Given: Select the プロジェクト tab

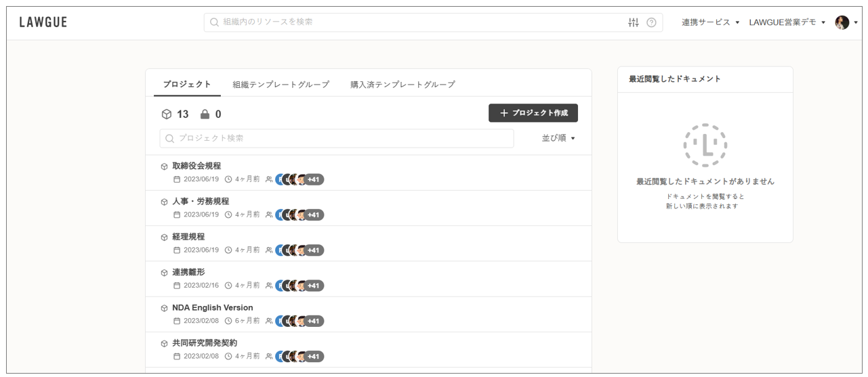Looking at the screenshot, I should (x=187, y=85).
